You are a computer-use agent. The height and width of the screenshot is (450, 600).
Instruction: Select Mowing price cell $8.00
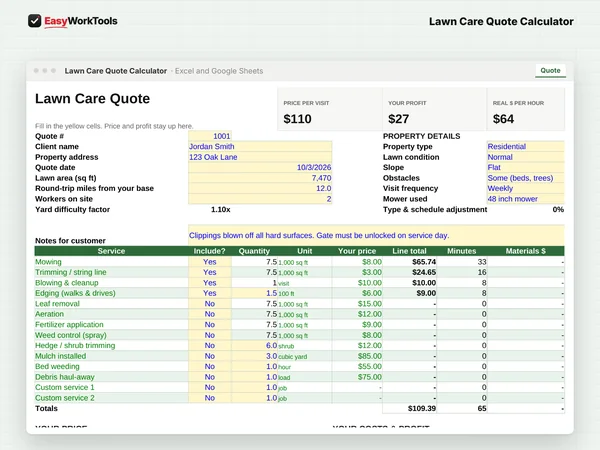[357, 262]
